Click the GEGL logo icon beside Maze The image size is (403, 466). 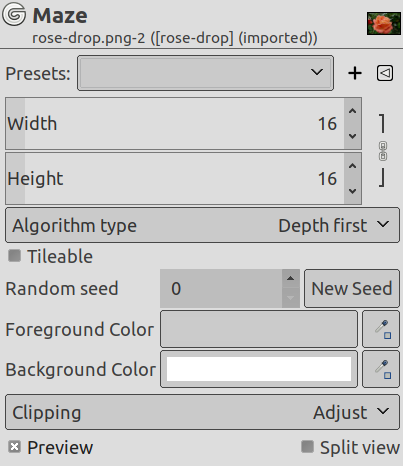14,14
